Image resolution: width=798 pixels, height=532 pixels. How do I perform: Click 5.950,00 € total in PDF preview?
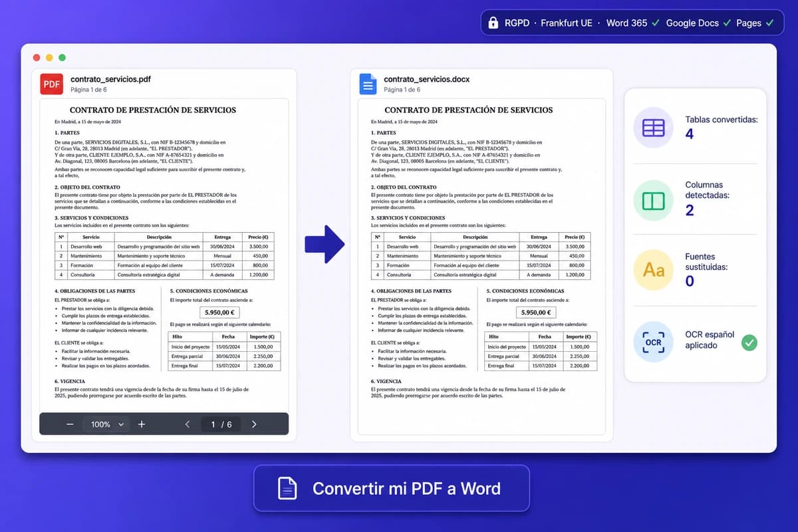coord(219,312)
